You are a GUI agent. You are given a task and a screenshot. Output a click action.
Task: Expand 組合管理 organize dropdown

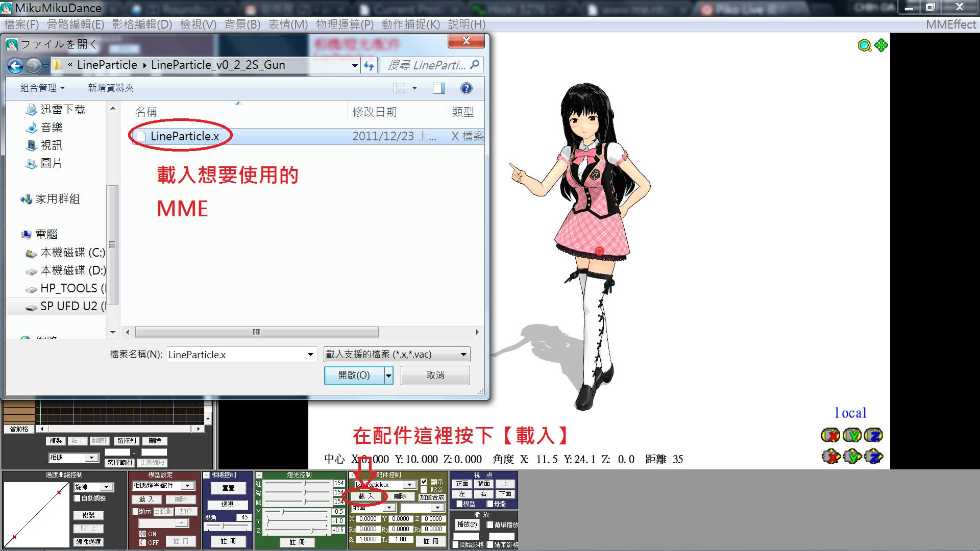(42, 88)
